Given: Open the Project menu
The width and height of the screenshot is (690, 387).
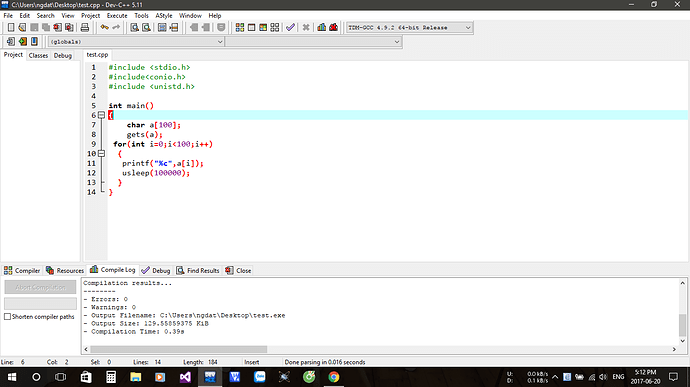Looking at the screenshot, I should click(90, 15).
